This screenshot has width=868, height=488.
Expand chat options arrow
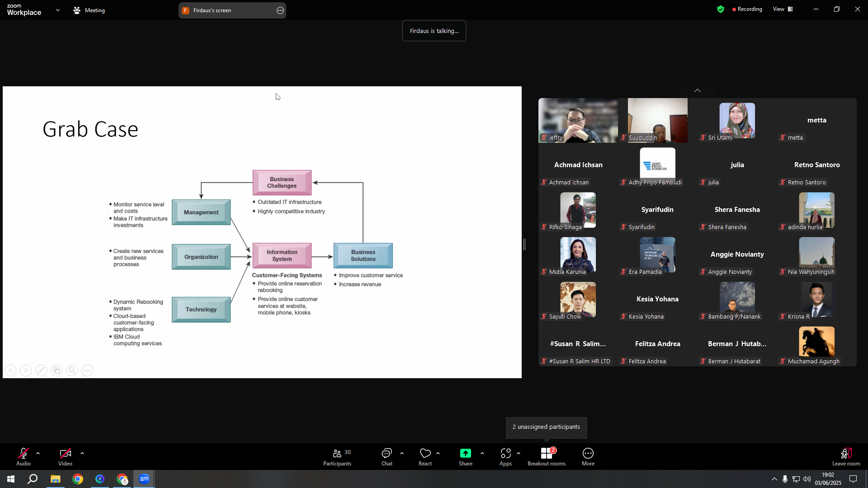[x=402, y=453]
